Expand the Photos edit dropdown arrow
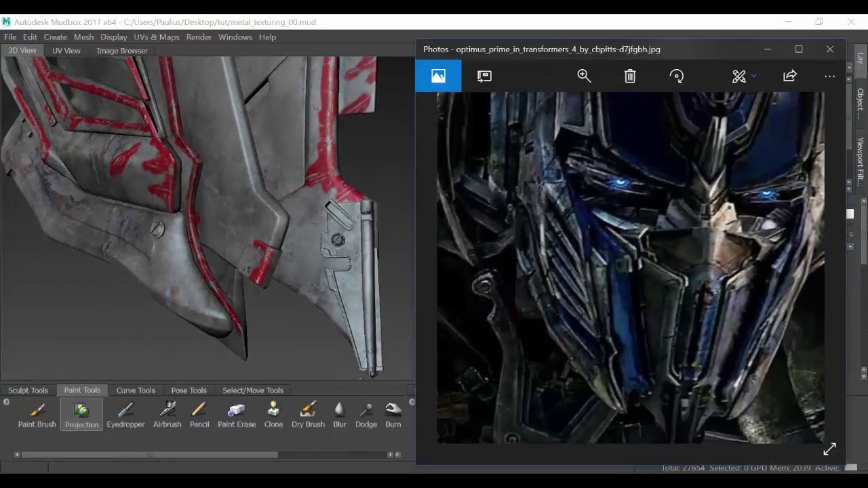This screenshot has width=868, height=488. [754, 76]
